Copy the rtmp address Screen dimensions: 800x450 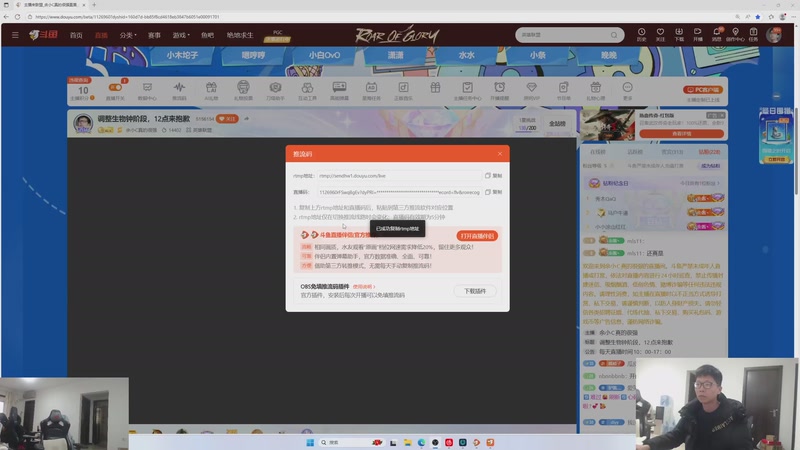point(493,176)
